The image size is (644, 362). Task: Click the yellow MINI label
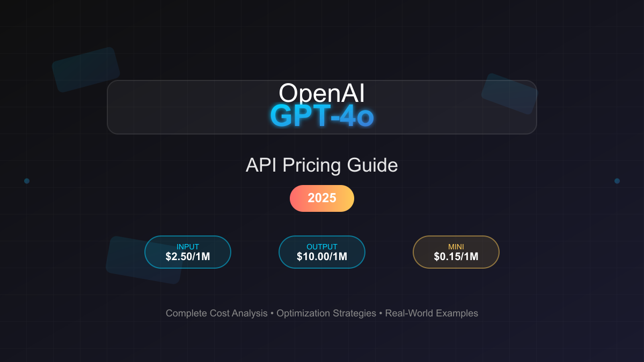click(456, 247)
